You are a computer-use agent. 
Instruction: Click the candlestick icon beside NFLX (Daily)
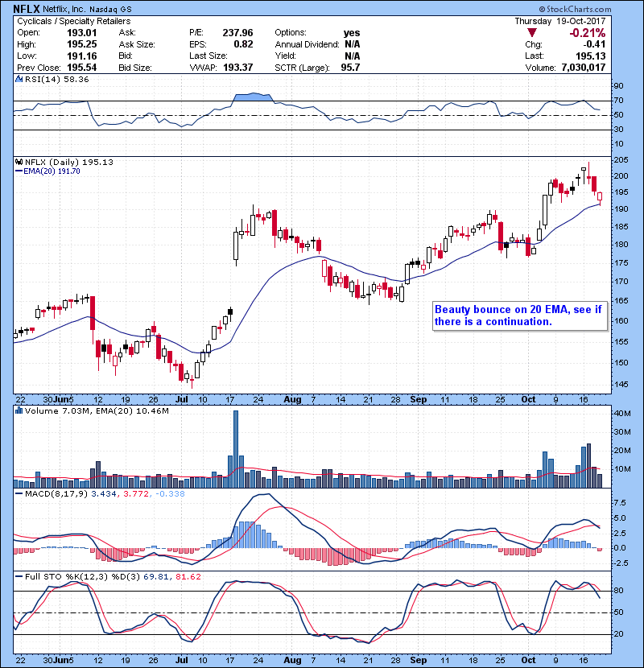[19, 162]
